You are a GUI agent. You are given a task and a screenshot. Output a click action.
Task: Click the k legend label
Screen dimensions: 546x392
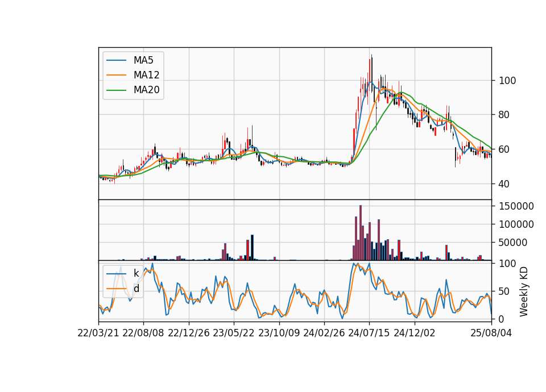pos(136,273)
